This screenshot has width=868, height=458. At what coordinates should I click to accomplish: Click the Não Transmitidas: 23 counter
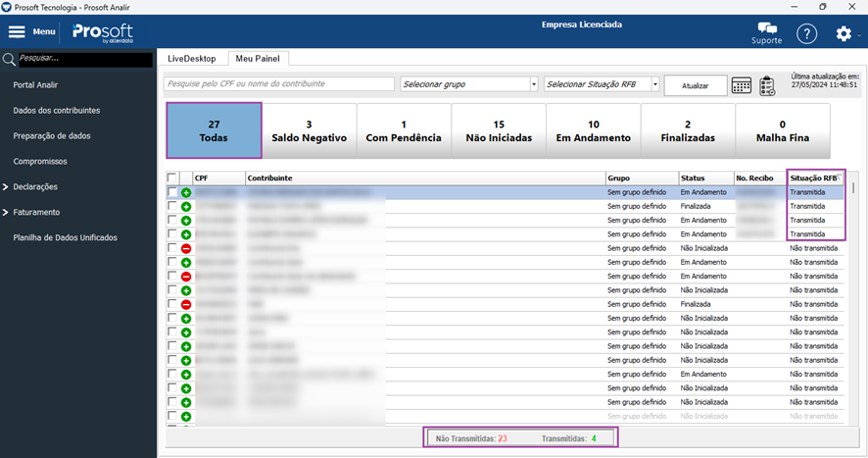tap(471, 438)
